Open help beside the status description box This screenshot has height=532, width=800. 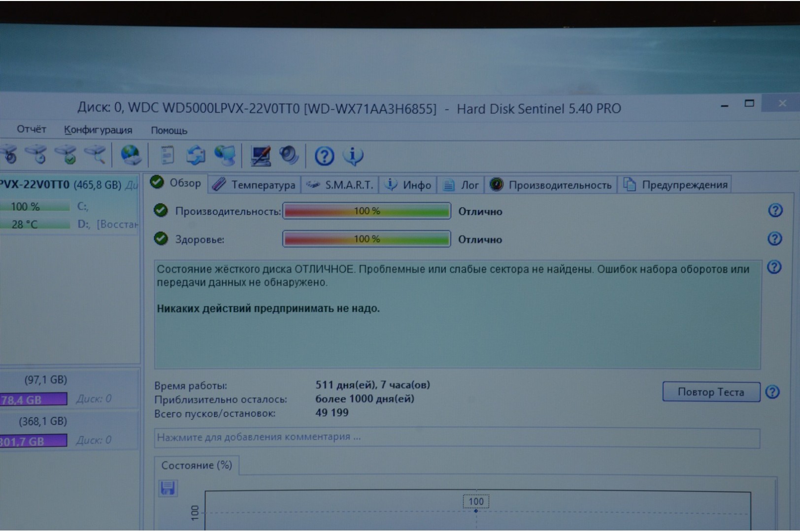tap(774, 267)
